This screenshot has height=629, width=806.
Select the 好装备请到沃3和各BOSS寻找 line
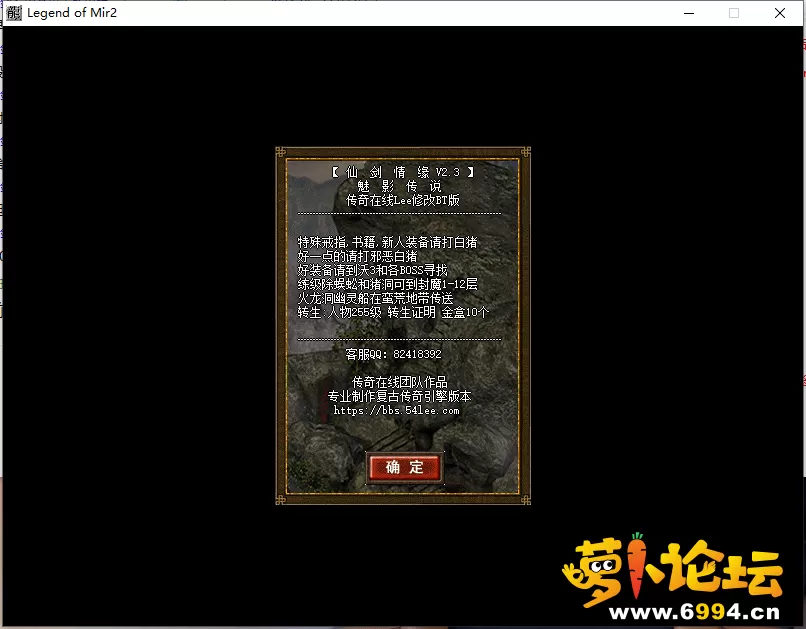click(372, 270)
